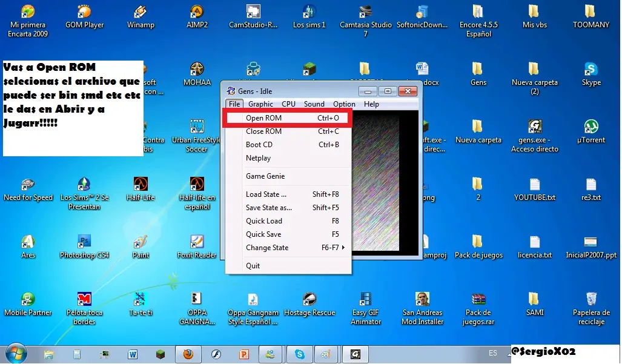The height and width of the screenshot is (364, 622).
Task: Select the re3.txt file icon
Action: point(591,190)
